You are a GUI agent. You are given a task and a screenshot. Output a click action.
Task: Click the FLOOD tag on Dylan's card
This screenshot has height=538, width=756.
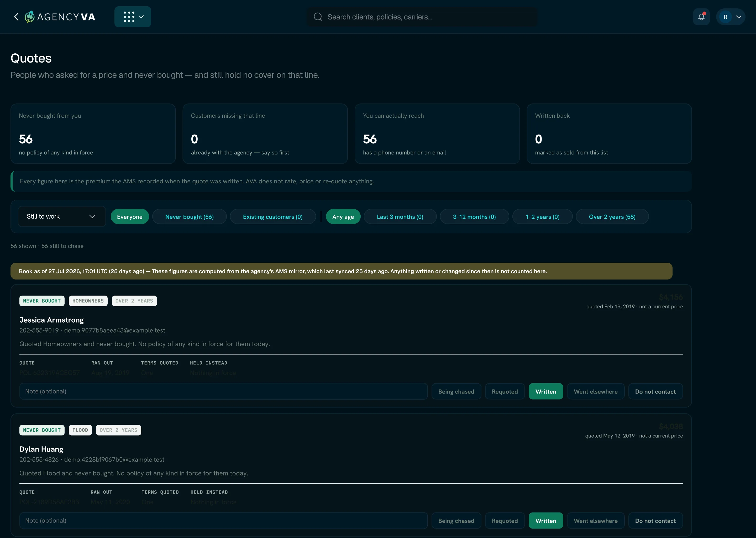[x=80, y=430]
